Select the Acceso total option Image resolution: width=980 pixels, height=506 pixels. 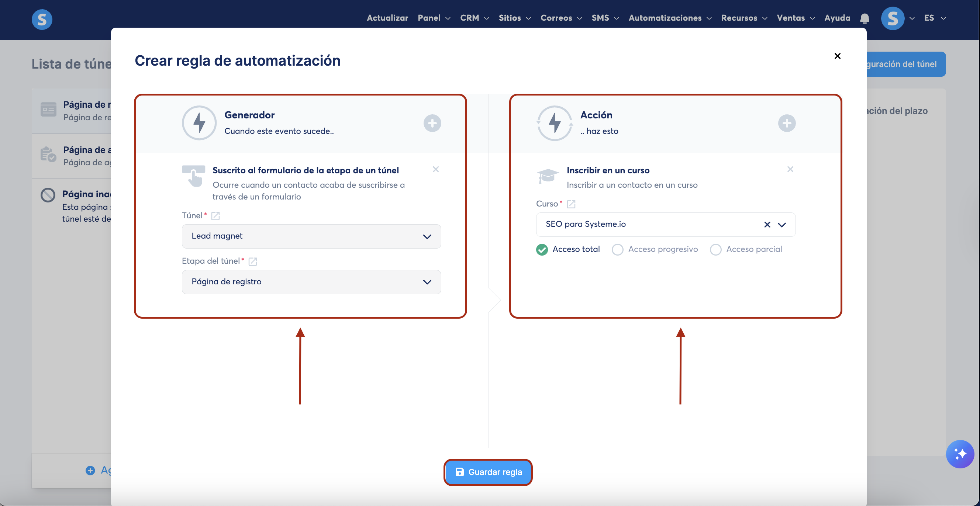coord(542,249)
